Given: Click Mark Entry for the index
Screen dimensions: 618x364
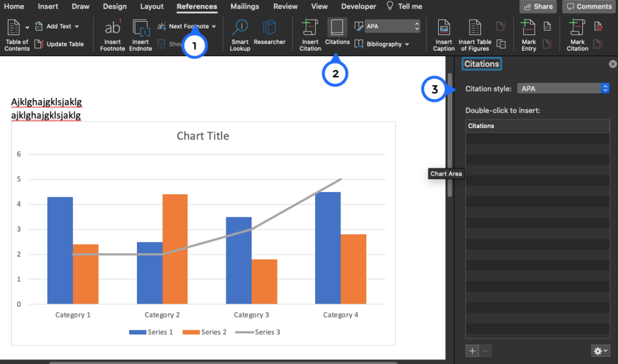Looking at the screenshot, I should 529,36.
